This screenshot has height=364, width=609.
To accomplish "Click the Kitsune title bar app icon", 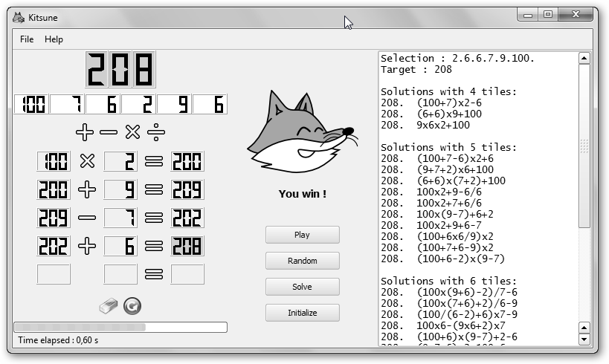I will click(x=19, y=17).
